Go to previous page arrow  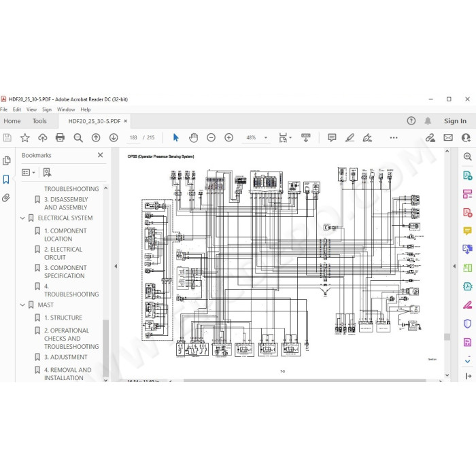(x=96, y=138)
